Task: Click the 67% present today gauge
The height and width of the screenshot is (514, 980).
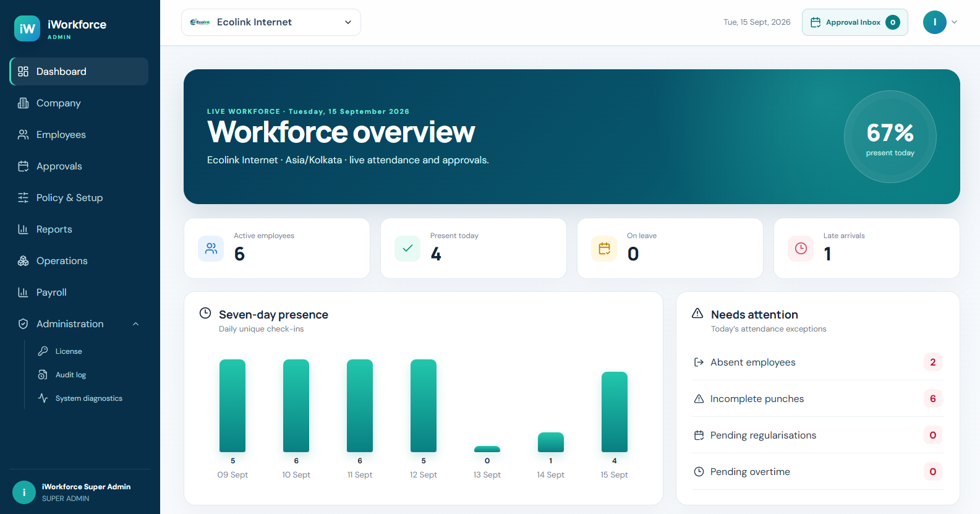Action: tap(890, 137)
